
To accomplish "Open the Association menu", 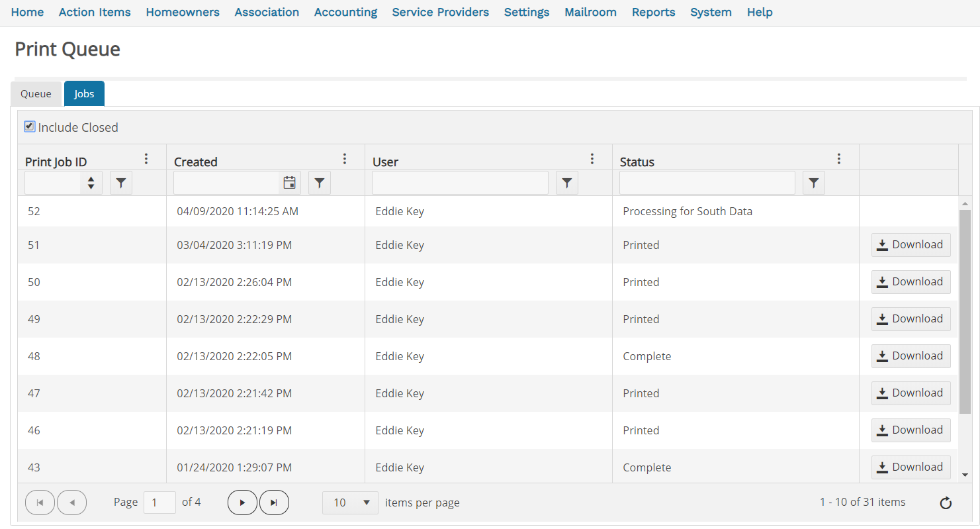I will point(267,12).
